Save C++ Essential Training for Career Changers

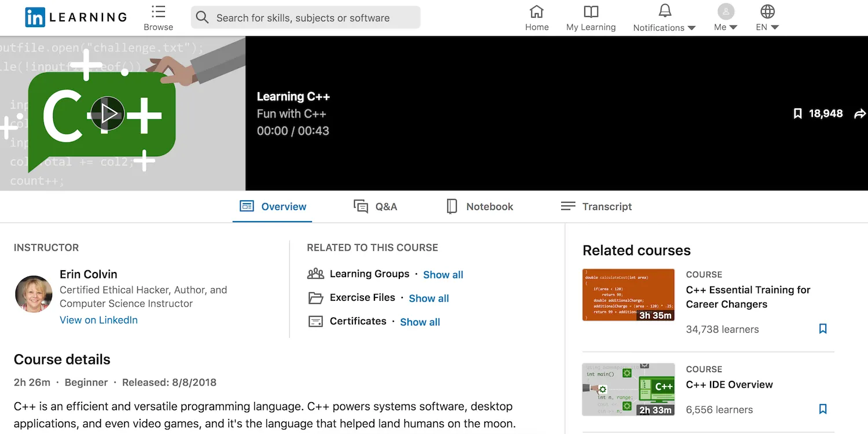tap(823, 329)
